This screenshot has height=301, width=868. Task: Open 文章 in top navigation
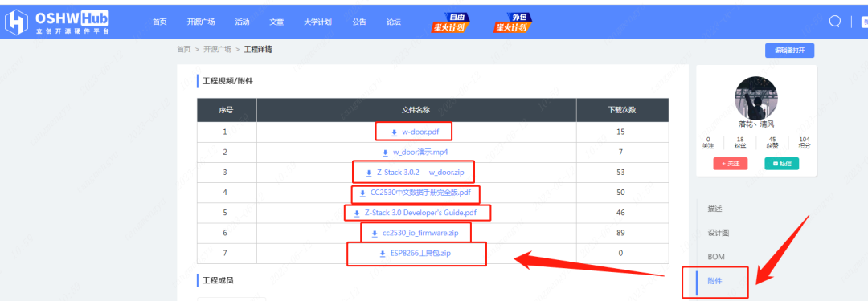click(276, 22)
